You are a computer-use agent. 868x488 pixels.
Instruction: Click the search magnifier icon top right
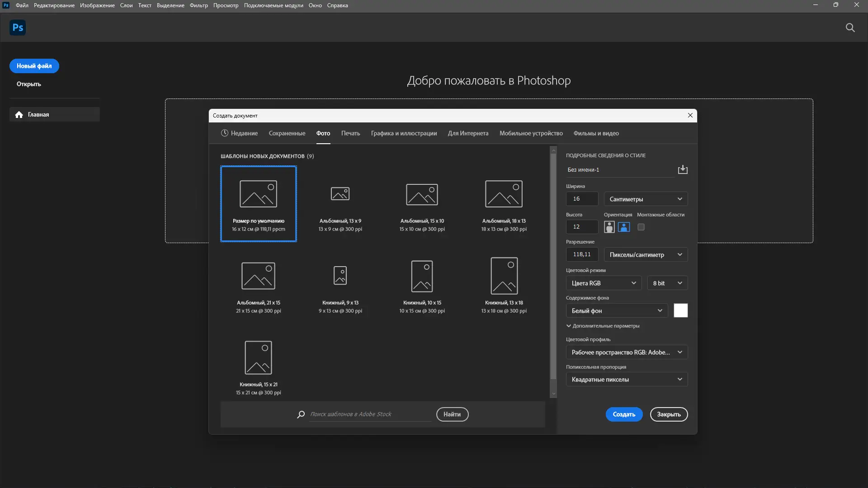pyautogui.click(x=850, y=28)
